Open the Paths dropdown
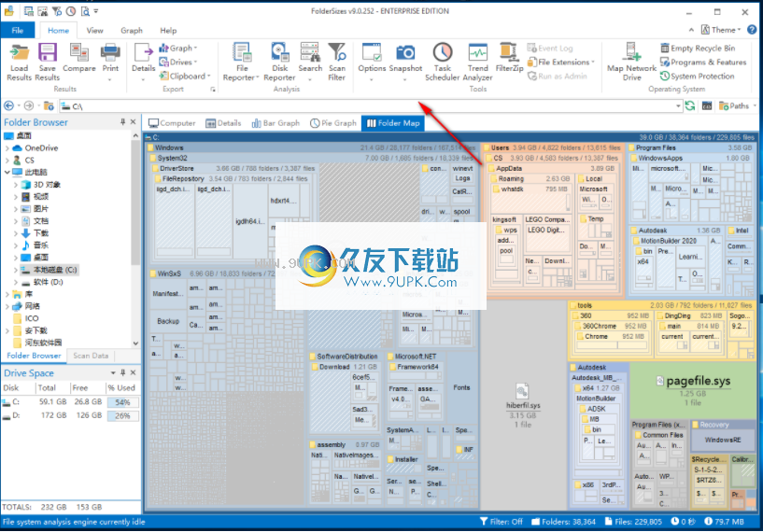 pyautogui.click(x=737, y=106)
